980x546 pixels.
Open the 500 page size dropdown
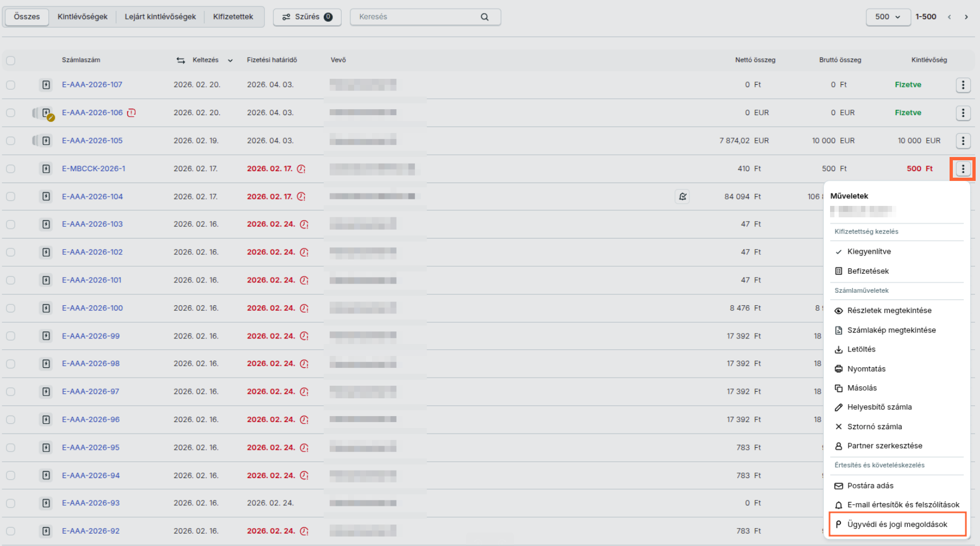[x=887, y=17]
